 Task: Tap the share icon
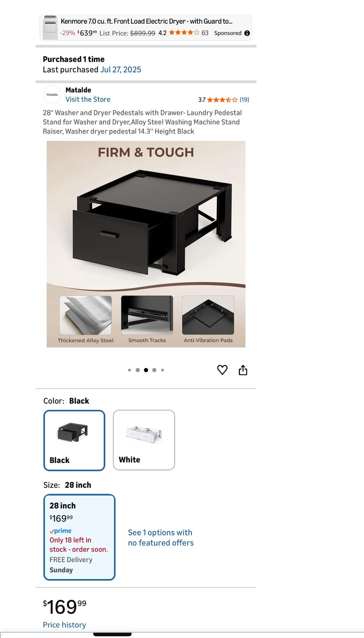(243, 370)
